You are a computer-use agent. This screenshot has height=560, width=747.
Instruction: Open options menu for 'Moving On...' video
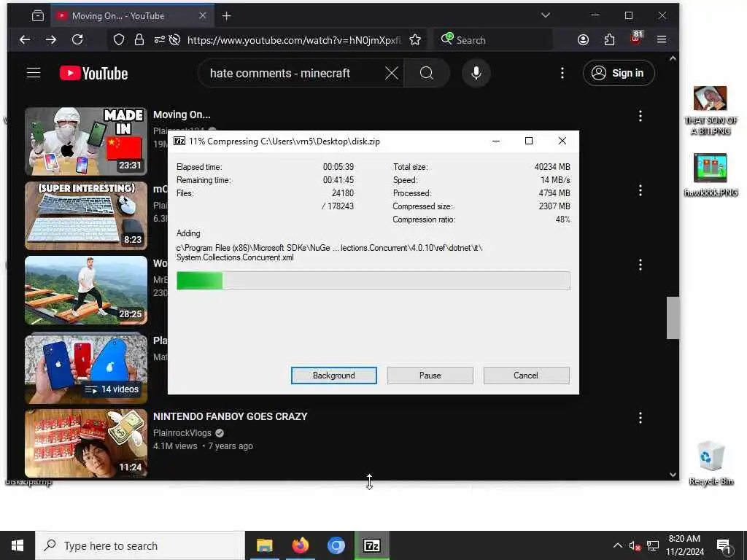pyautogui.click(x=640, y=116)
